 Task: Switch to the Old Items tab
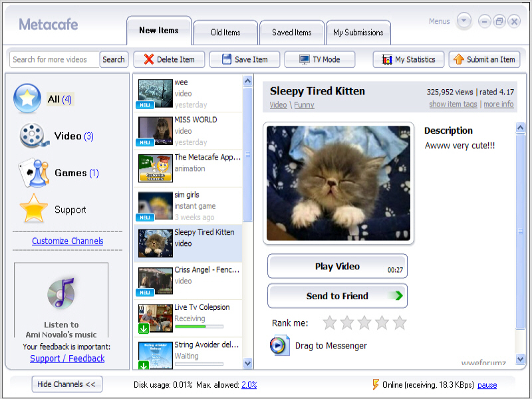(x=225, y=32)
